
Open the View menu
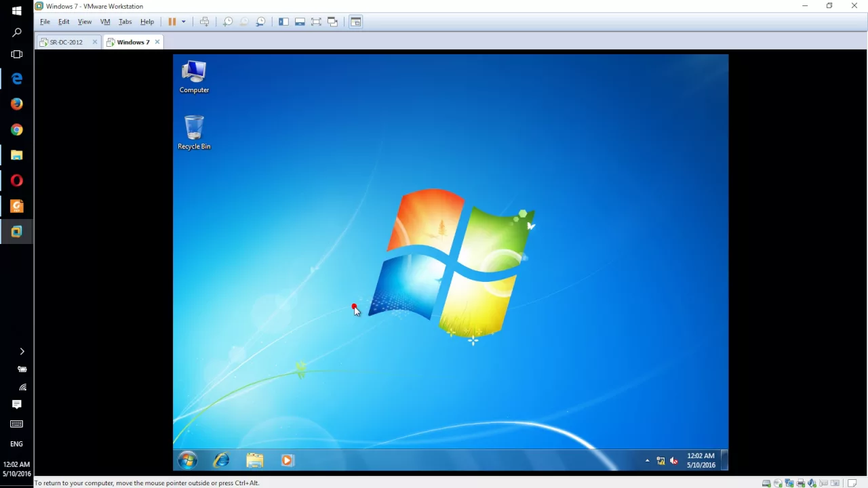[x=85, y=22]
